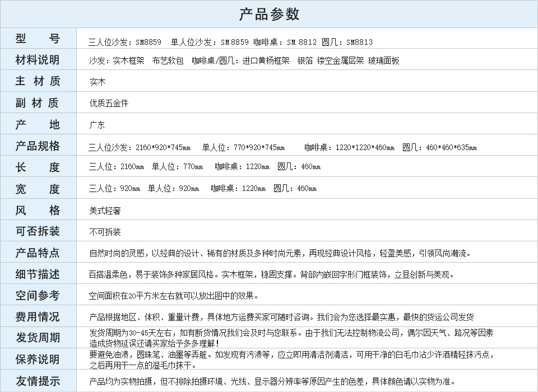The width and height of the screenshot is (538, 392).
Task: Select the 产地 row label
Action: [x=38, y=124]
